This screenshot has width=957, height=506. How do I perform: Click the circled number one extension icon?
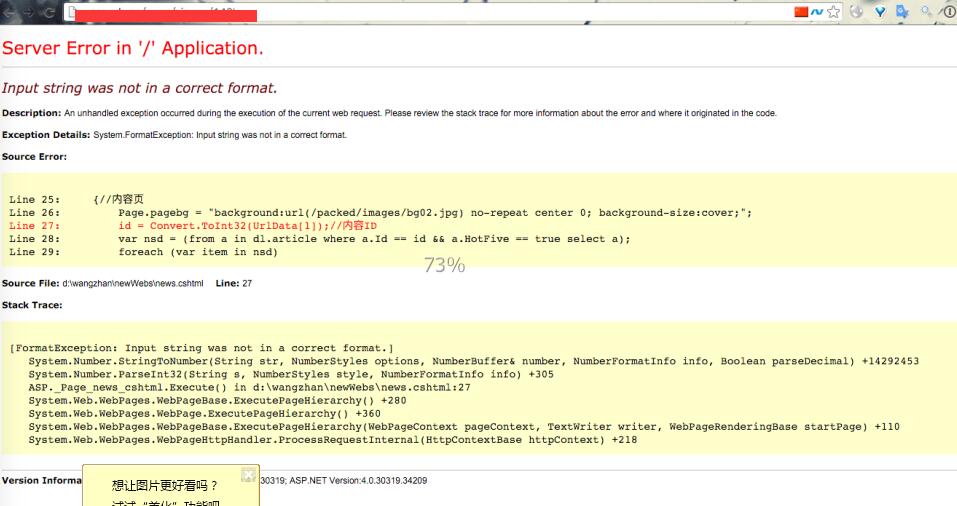(x=948, y=12)
